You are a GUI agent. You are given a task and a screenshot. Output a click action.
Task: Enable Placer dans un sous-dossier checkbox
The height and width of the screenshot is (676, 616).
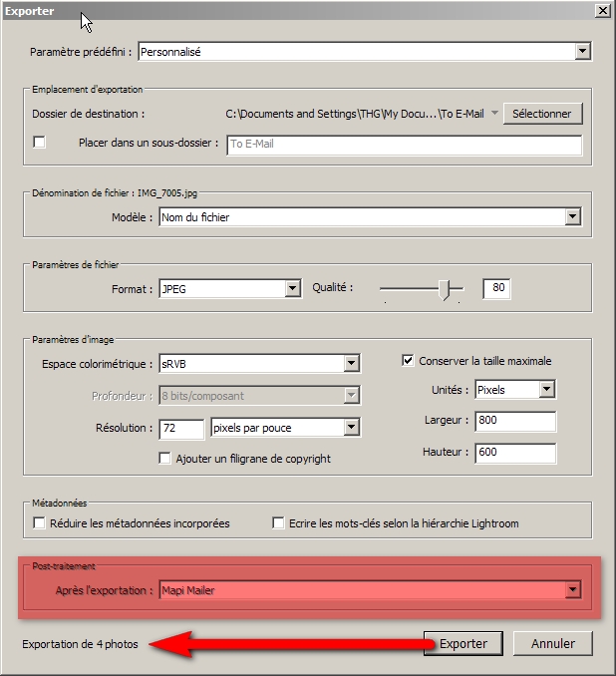tap(39, 142)
